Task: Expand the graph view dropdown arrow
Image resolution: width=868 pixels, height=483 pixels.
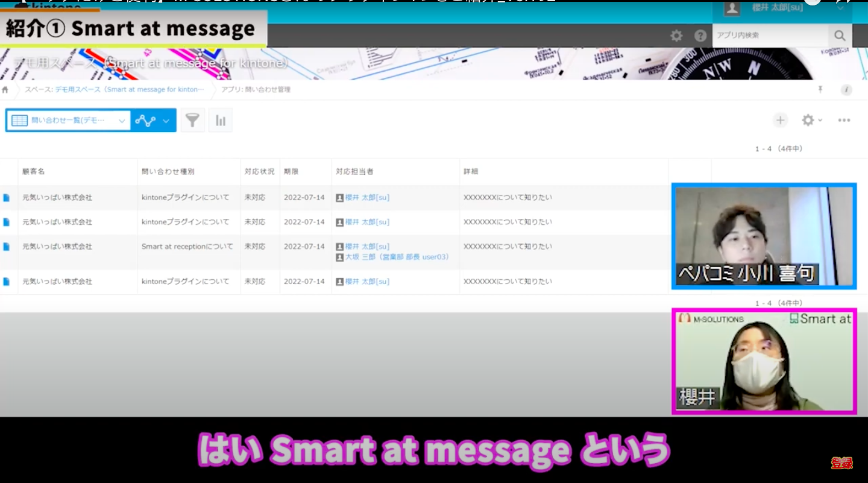Action: (166, 121)
